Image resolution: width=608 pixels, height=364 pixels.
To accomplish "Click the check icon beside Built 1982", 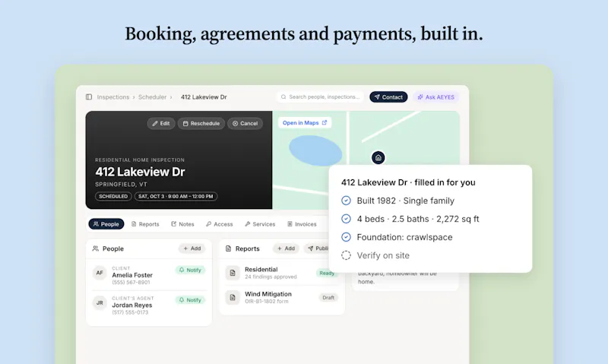I will 346,201.
